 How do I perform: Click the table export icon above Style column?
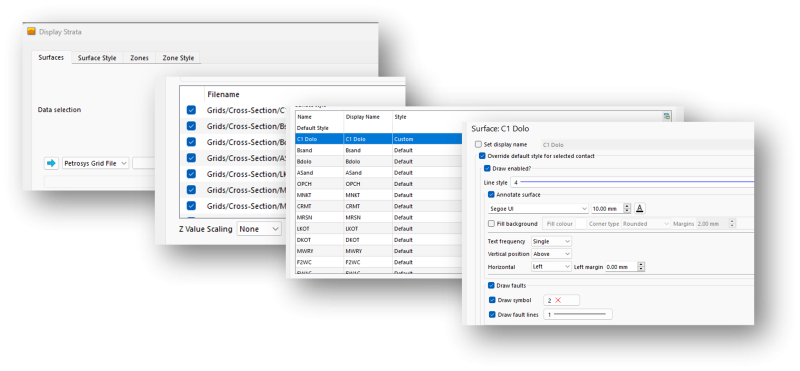click(x=666, y=116)
